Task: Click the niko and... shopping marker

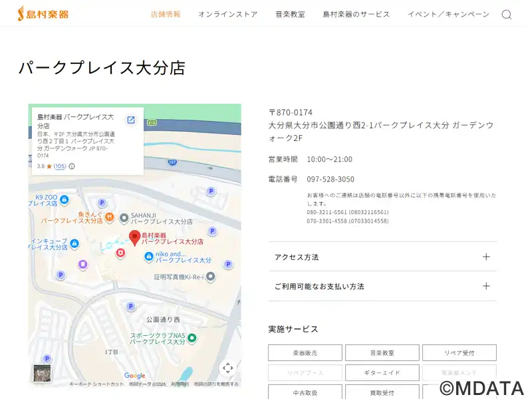Action: [148, 257]
